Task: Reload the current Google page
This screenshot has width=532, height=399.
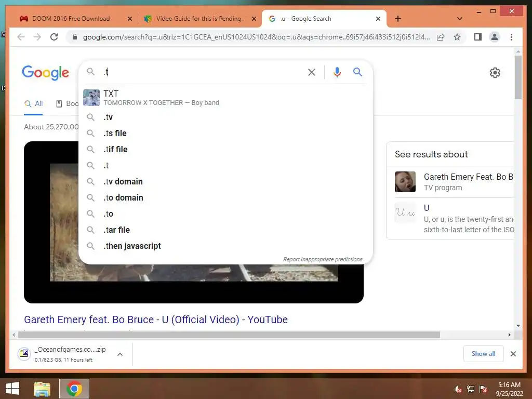Action: [54, 37]
